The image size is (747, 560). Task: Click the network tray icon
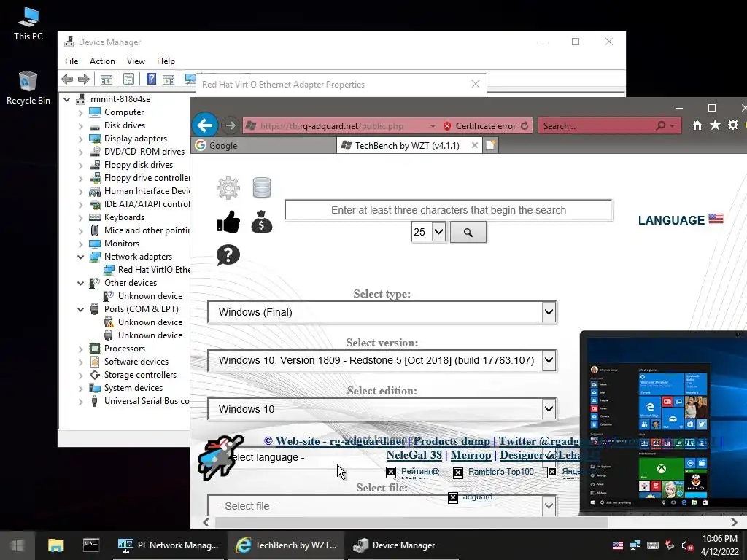pos(635,545)
